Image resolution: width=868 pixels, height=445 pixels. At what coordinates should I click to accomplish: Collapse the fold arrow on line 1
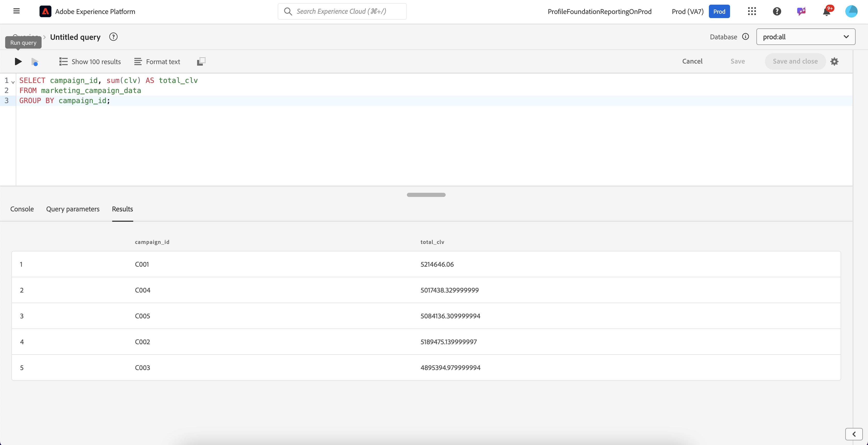tap(13, 82)
